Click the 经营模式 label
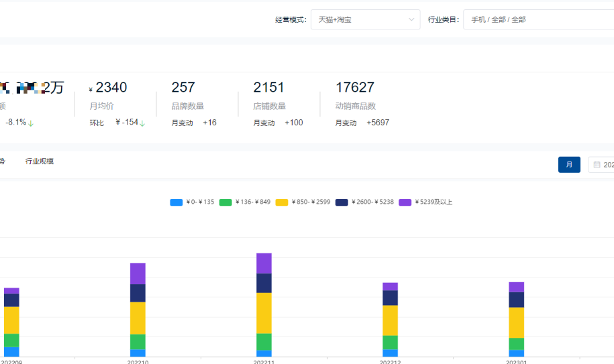The height and width of the screenshot is (364, 614). click(x=291, y=20)
